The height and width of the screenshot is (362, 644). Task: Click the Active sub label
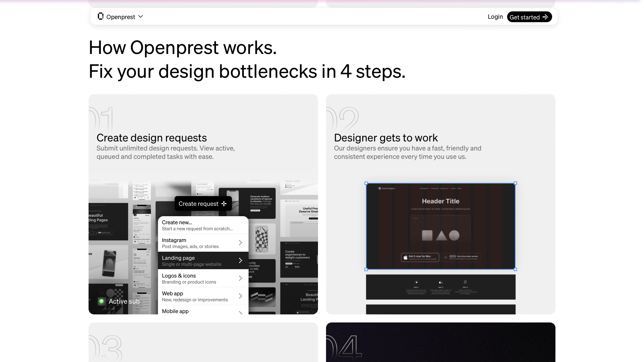[124, 301]
